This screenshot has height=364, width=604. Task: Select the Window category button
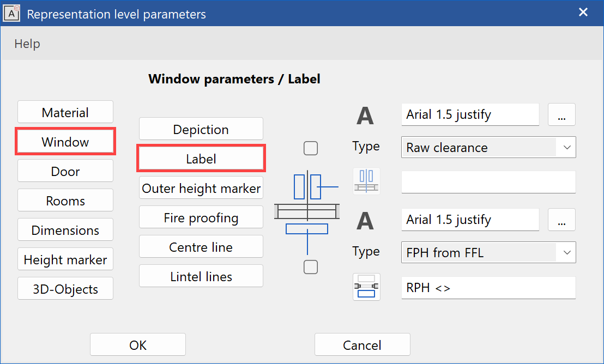65,141
